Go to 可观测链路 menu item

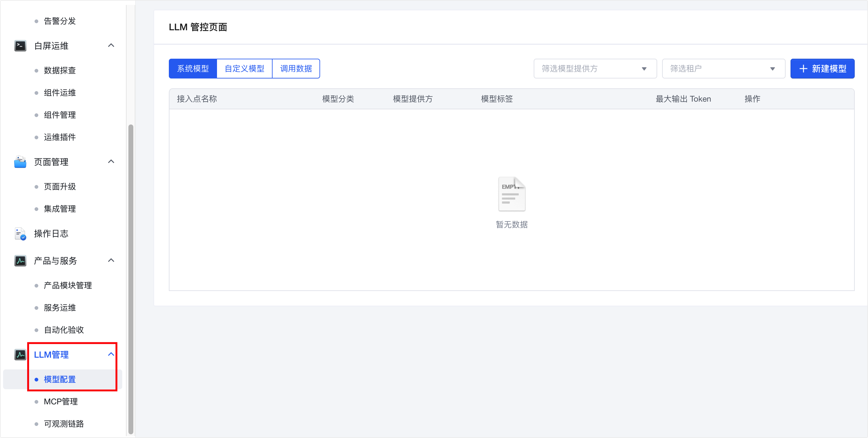coord(64,424)
